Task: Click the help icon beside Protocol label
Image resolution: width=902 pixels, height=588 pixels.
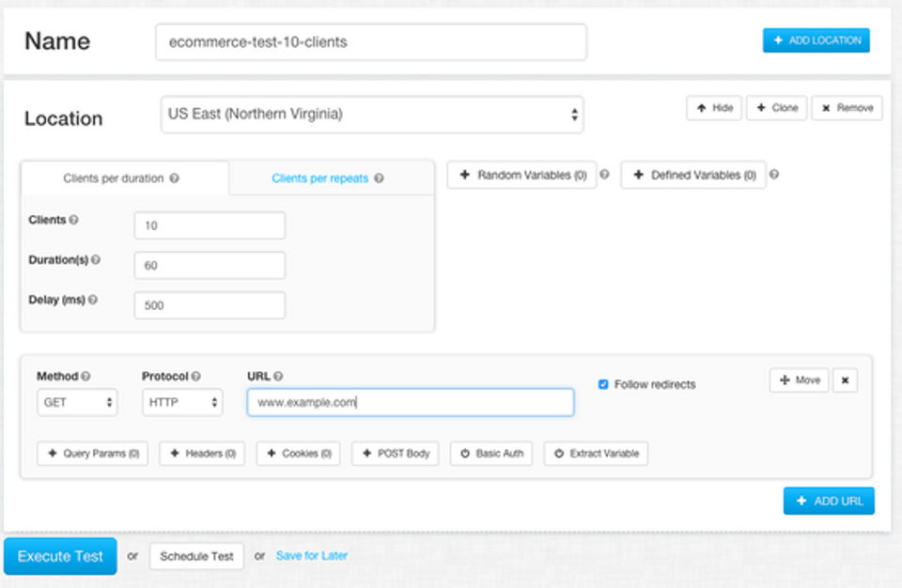Action: coord(196,377)
